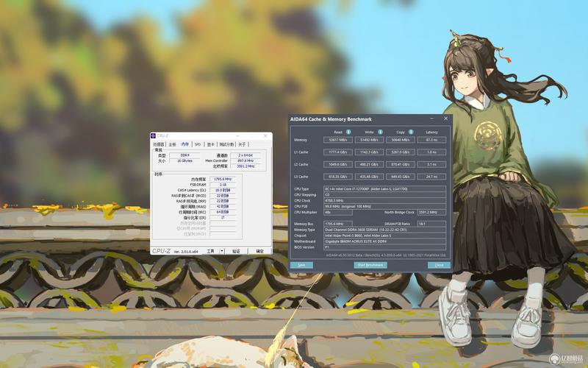Select the L2 Cache Read value 1049.6 GB/s
The height and width of the screenshot is (368, 588).
point(338,164)
